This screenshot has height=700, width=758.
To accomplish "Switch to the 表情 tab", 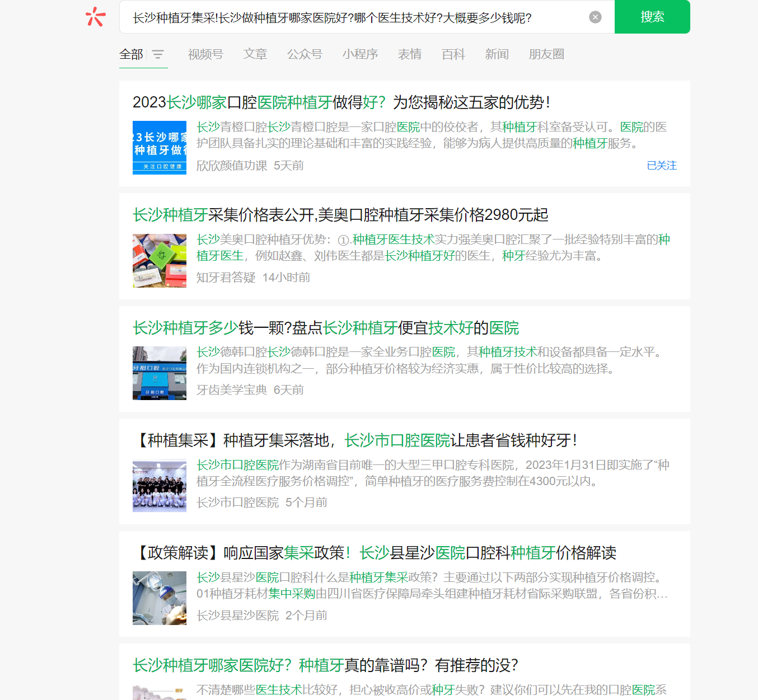I will tap(410, 54).
